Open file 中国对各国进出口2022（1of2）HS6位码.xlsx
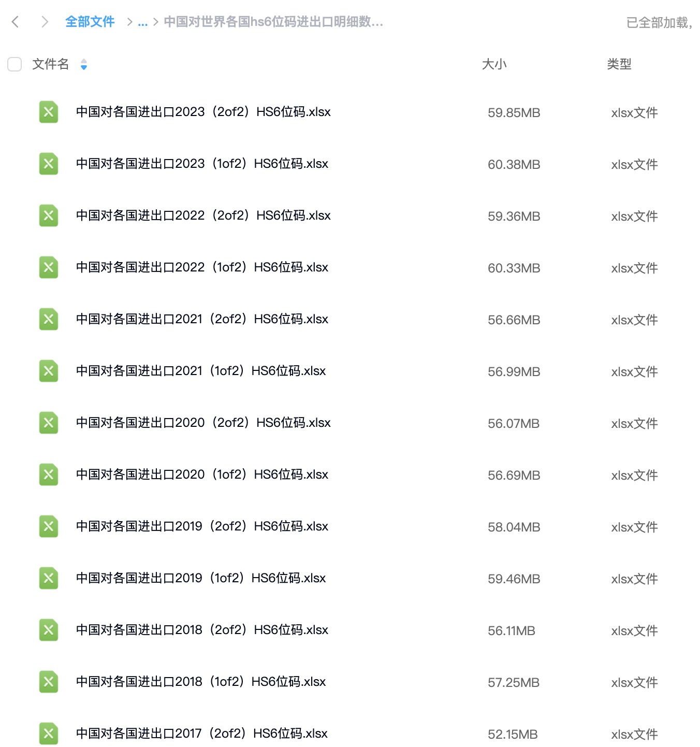This screenshot has width=700, height=747. coord(202,267)
